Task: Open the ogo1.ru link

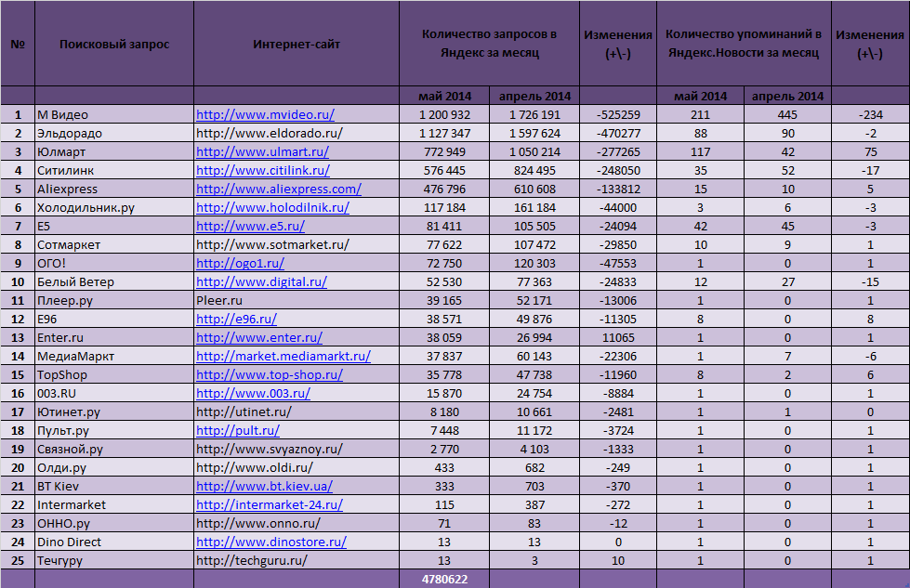Action: pos(240,263)
